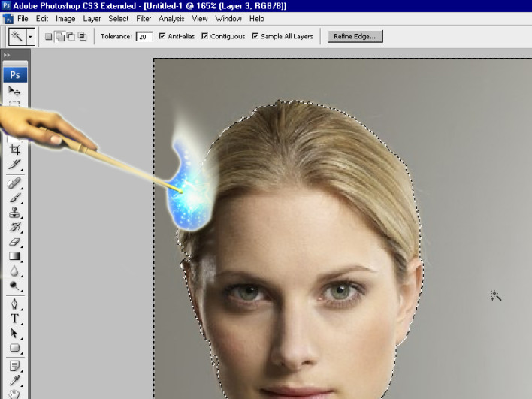Open the Filter menu

[144, 19]
